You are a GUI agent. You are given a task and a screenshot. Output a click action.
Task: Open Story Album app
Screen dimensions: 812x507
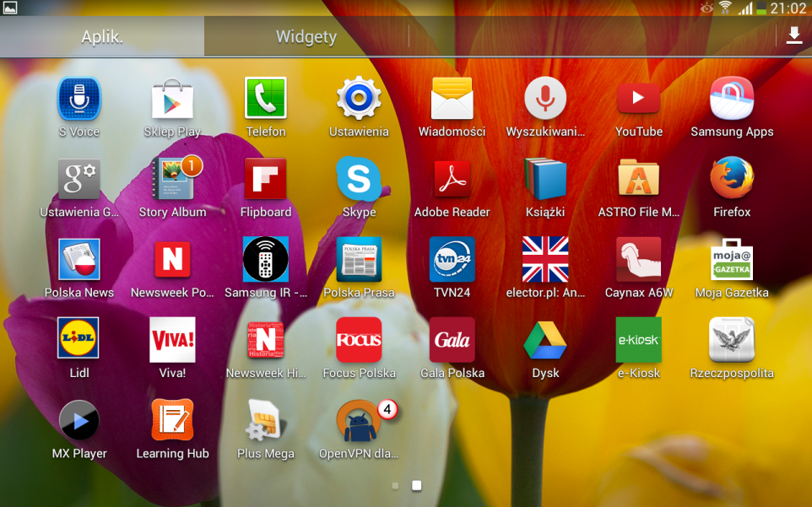[174, 178]
